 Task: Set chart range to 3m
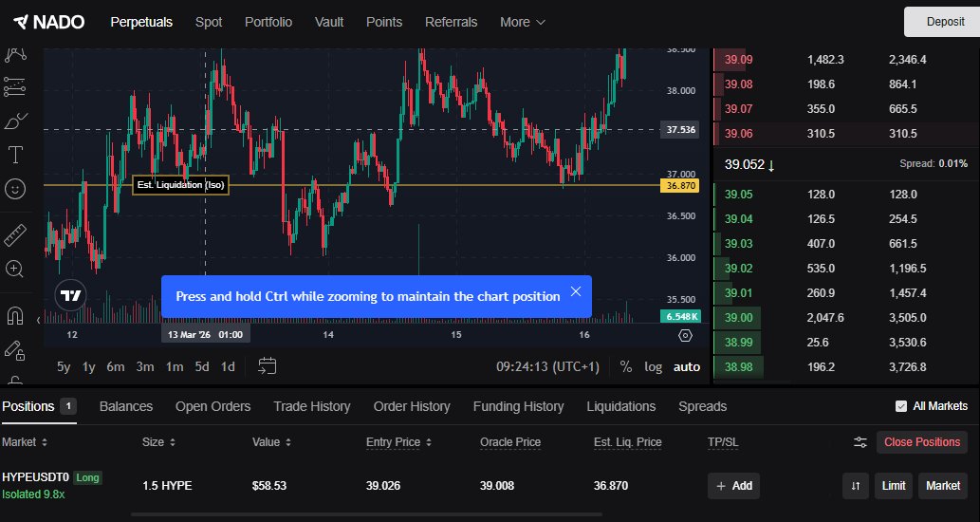click(145, 367)
